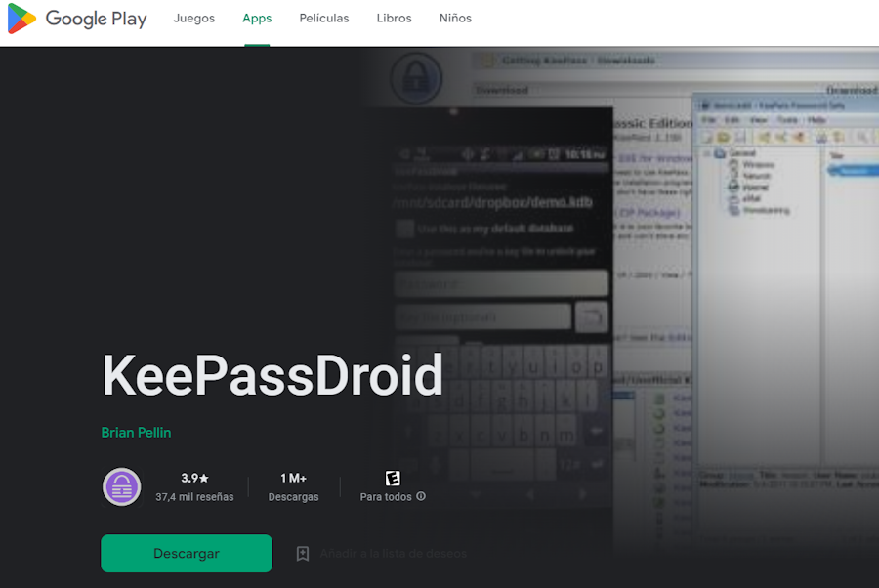
Task: Click the purple KeePassDroid padlock app icon
Action: pyautogui.click(x=122, y=486)
